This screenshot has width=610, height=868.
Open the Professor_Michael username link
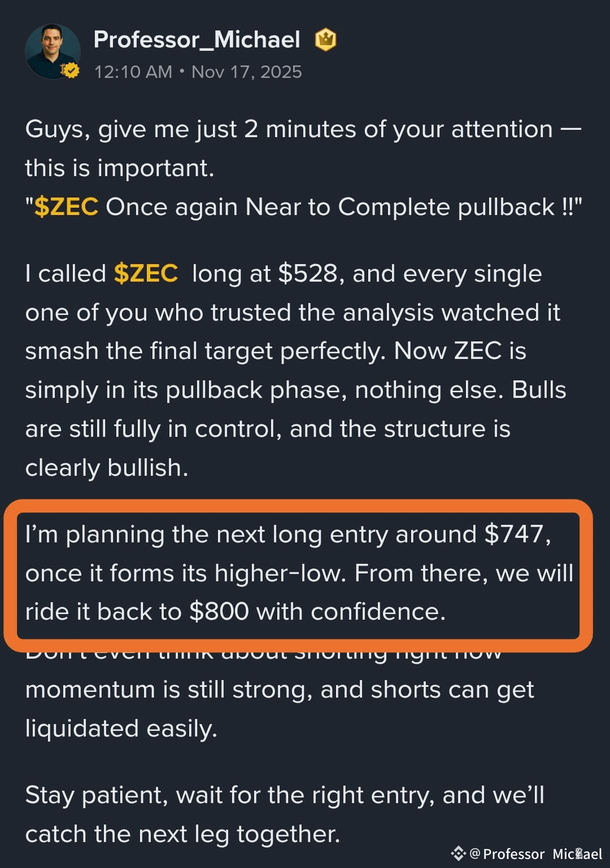(x=197, y=40)
